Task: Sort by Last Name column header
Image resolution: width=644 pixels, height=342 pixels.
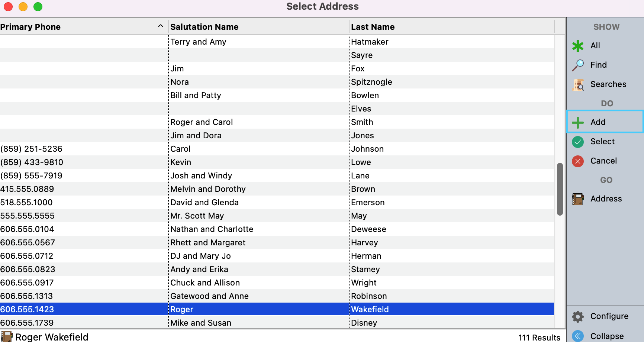Action: pyautogui.click(x=373, y=27)
